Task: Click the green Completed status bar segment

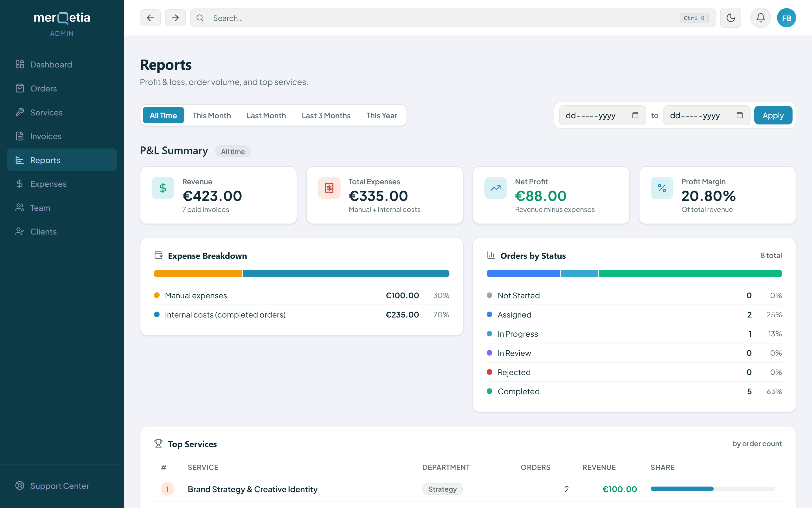Action: 690,273
